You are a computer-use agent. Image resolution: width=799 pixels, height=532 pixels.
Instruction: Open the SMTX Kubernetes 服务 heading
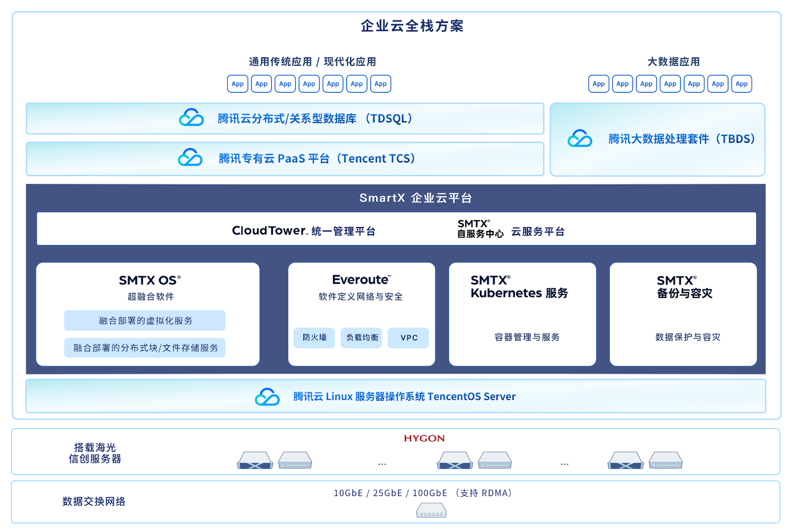(x=519, y=286)
